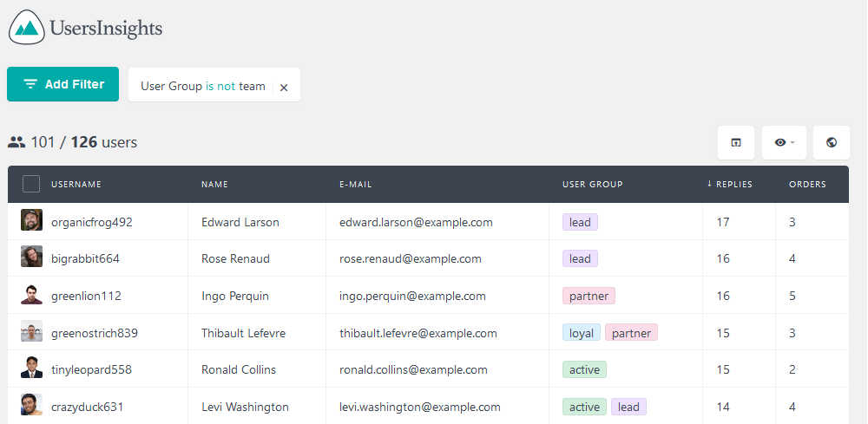Click lead tag in Edward Larson's row
The width and height of the screenshot is (868, 424).
coord(580,222)
